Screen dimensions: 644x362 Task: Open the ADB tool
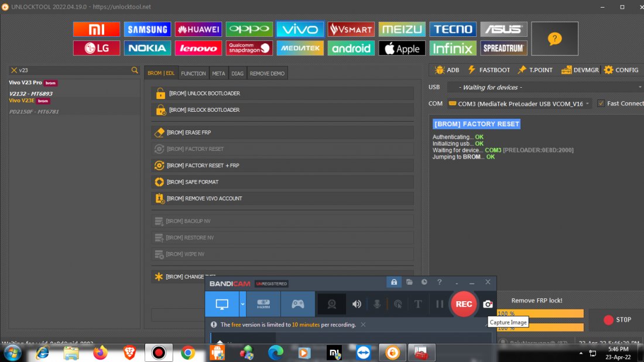pos(447,70)
